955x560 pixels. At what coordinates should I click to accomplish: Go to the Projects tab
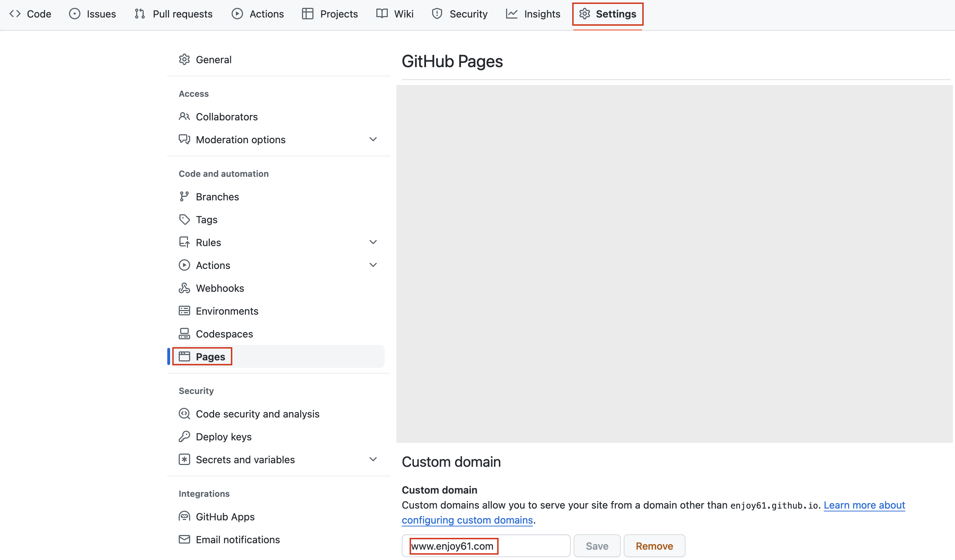pyautogui.click(x=330, y=14)
